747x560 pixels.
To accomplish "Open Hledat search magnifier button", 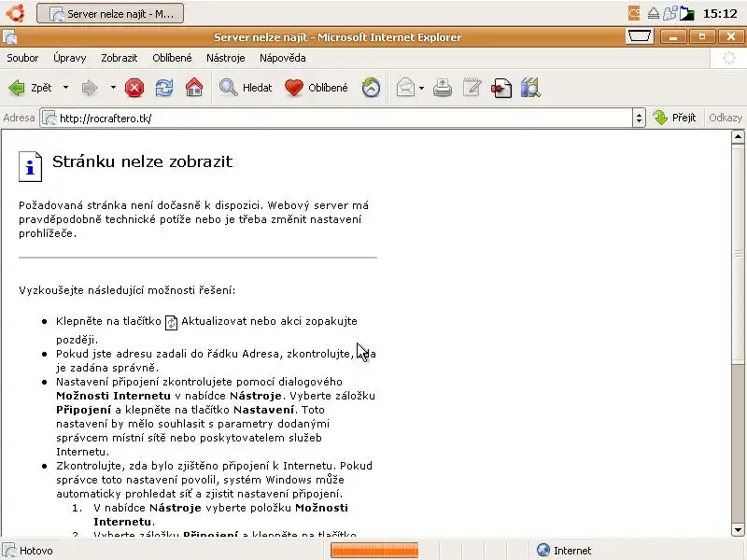I will (x=246, y=88).
